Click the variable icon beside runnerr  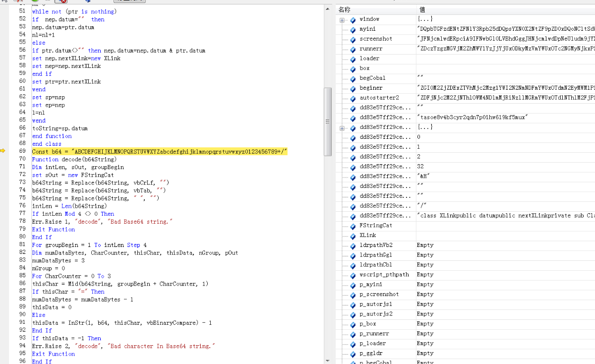[x=353, y=49]
